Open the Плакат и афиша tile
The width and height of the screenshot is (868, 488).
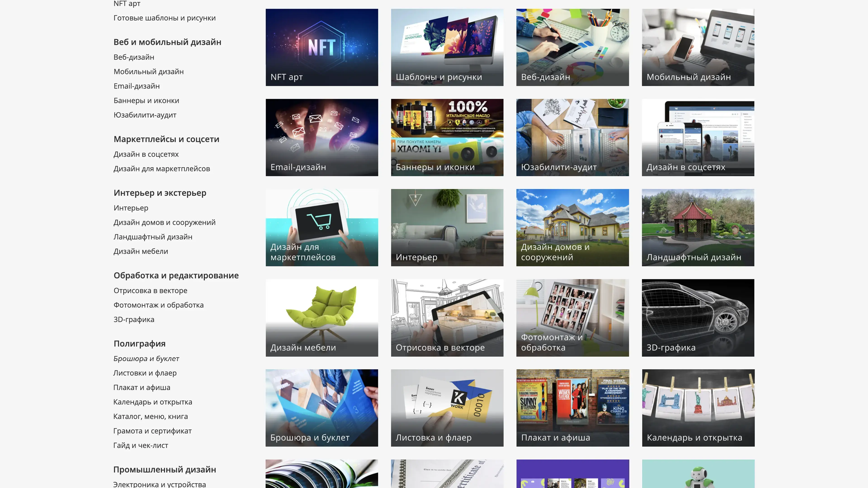click(x=572, y=408)
